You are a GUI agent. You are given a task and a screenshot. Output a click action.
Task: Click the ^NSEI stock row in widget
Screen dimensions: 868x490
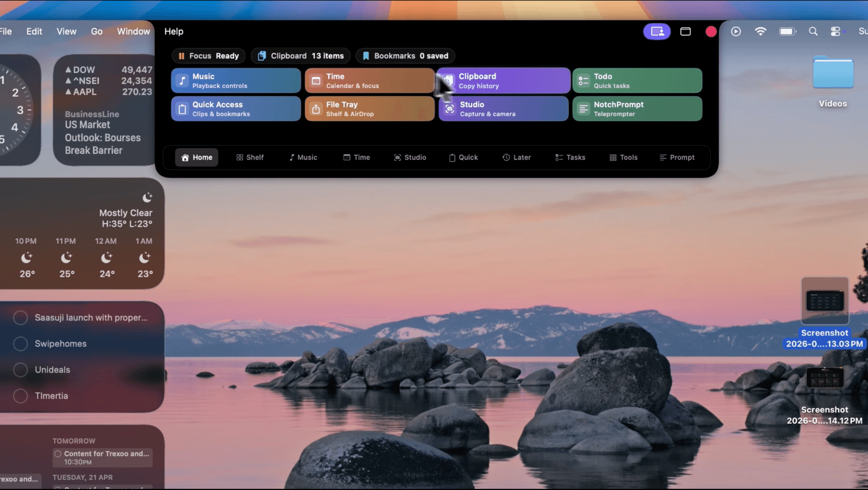(x=108, y=81)
